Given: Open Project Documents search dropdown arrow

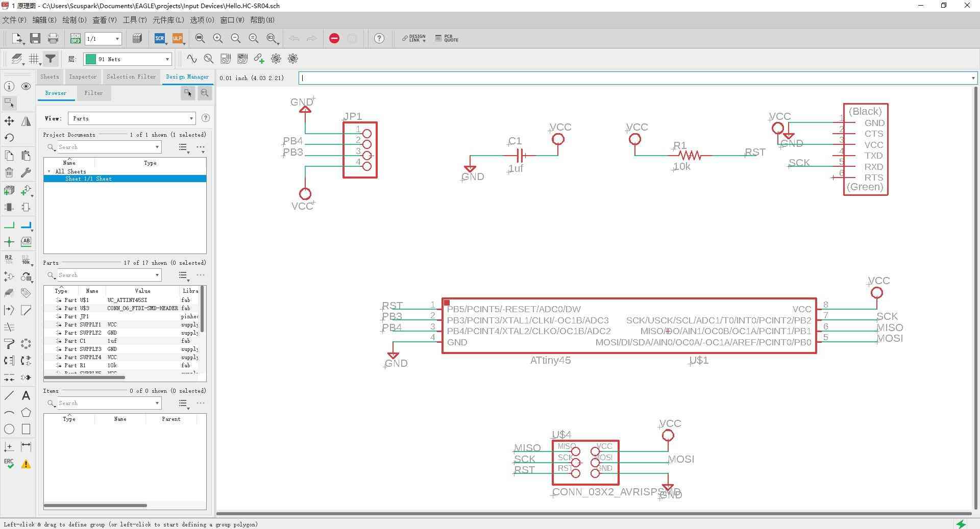Looking at the screenshot, I should point(157,147).
